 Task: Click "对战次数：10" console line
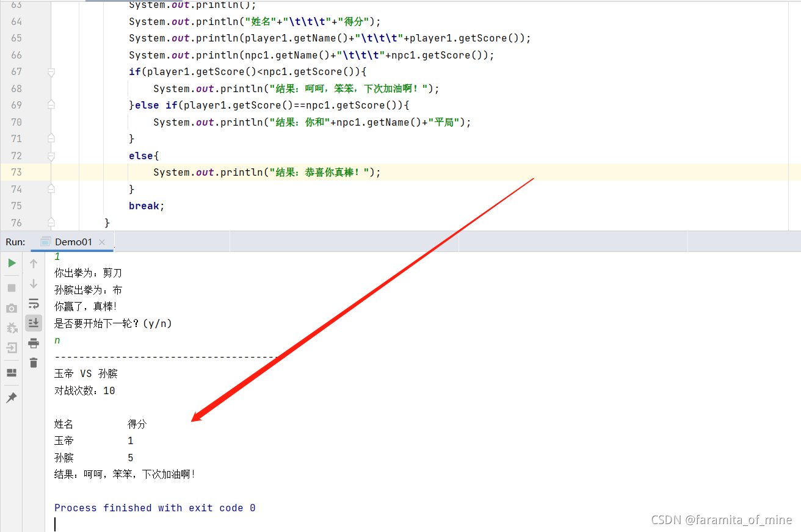point(85,390)
